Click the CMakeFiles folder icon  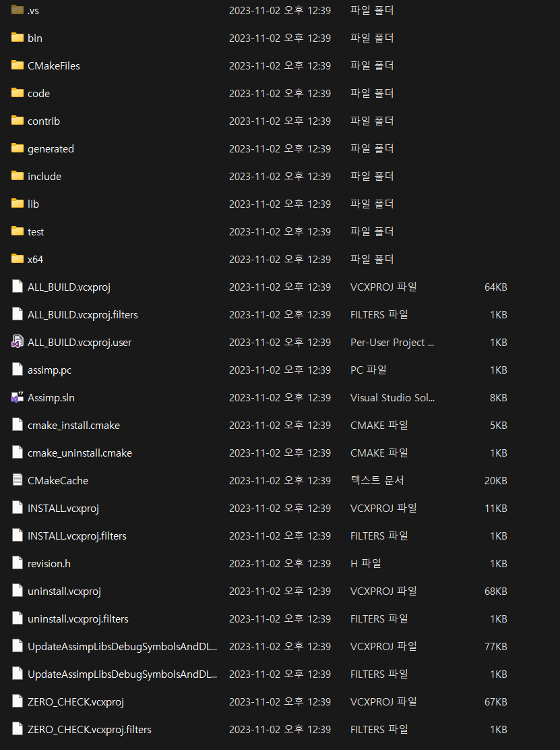(x=18, y=65)
